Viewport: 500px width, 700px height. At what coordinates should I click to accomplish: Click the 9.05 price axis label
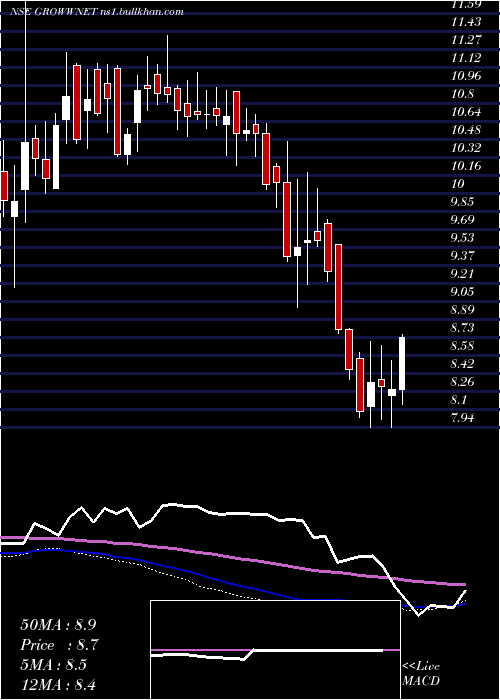[462, 292]
